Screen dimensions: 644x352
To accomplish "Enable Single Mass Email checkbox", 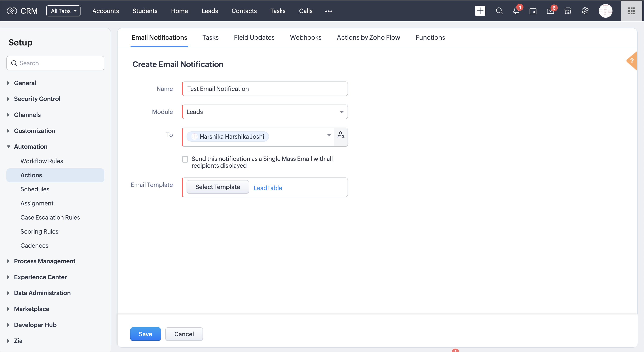I will 185,159.
